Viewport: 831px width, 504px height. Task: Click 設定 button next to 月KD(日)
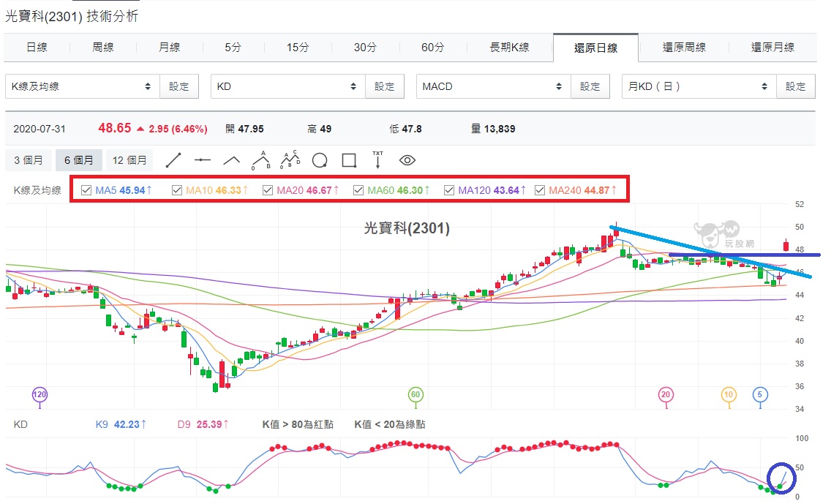pos(795,86)
